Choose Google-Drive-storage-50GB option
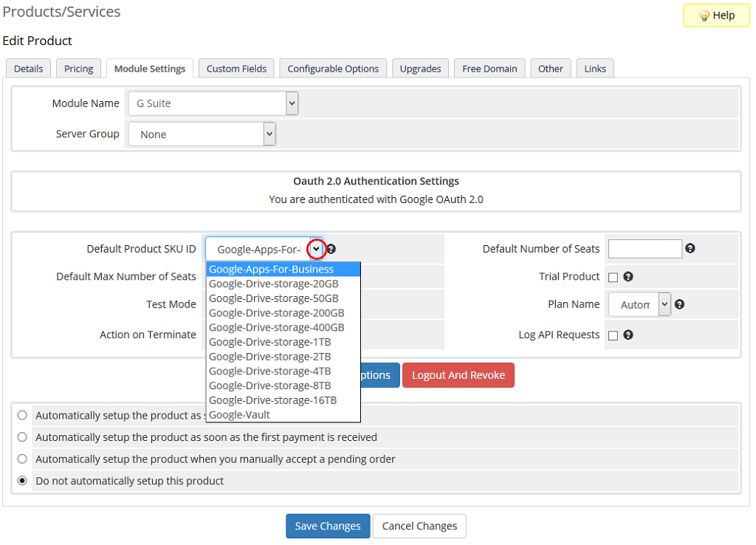Screen dimensions: 756x545 (283, 298)
